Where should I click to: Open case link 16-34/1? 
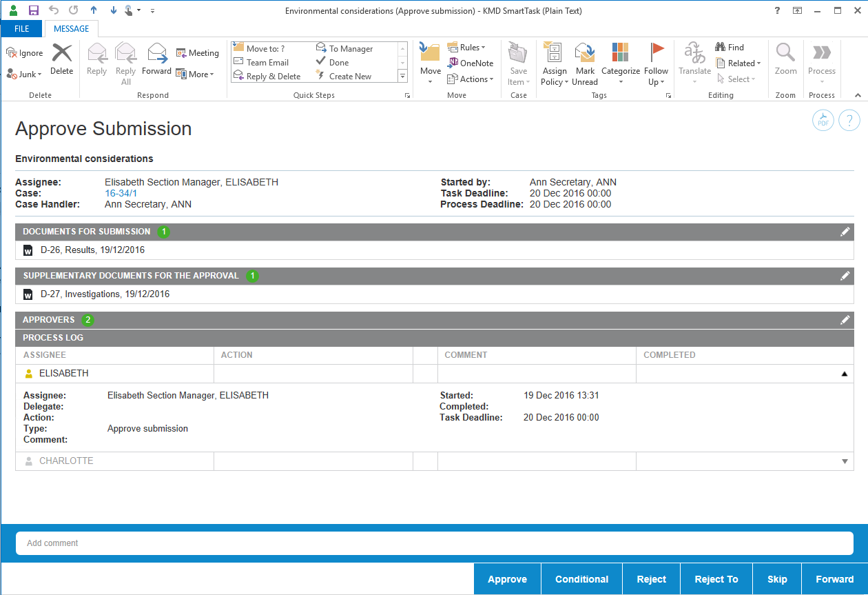coord(121,194)
